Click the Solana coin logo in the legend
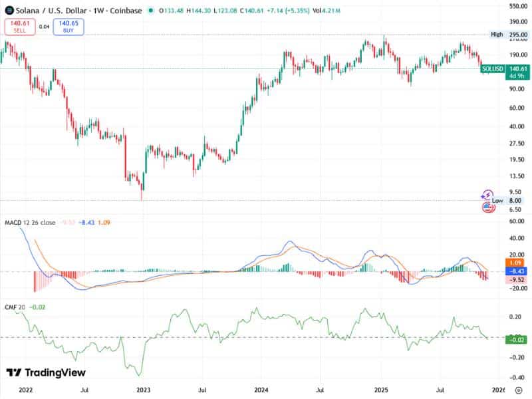The height and width of the screenshot is (399, 532). tap(11, 10)
